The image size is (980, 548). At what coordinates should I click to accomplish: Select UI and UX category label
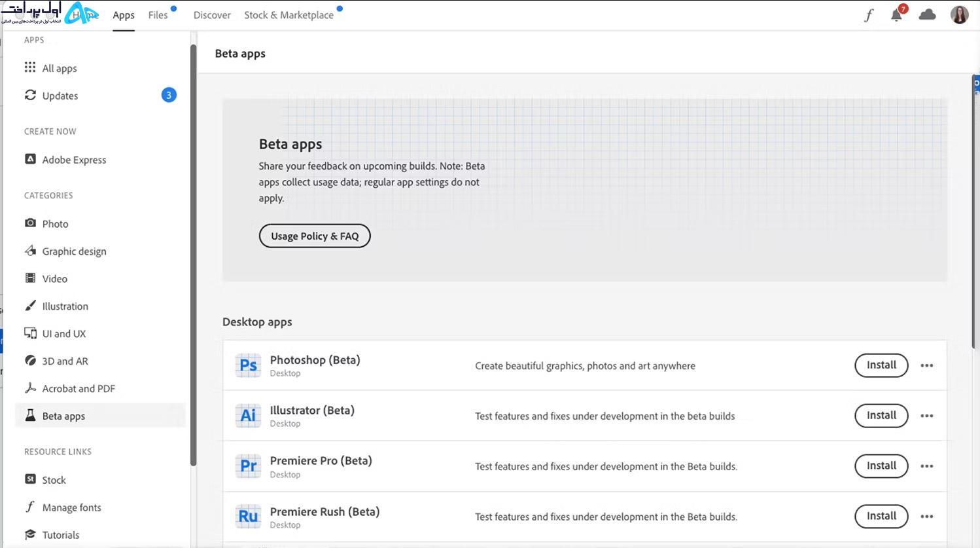tap(64, 334)
